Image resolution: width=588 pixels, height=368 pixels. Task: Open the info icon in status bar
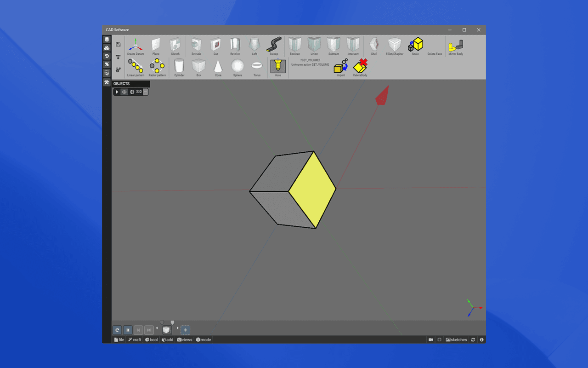click(x=481, y=339)
